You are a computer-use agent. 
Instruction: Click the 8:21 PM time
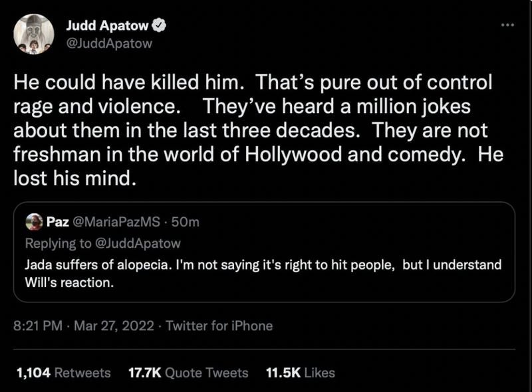[37, 326]
